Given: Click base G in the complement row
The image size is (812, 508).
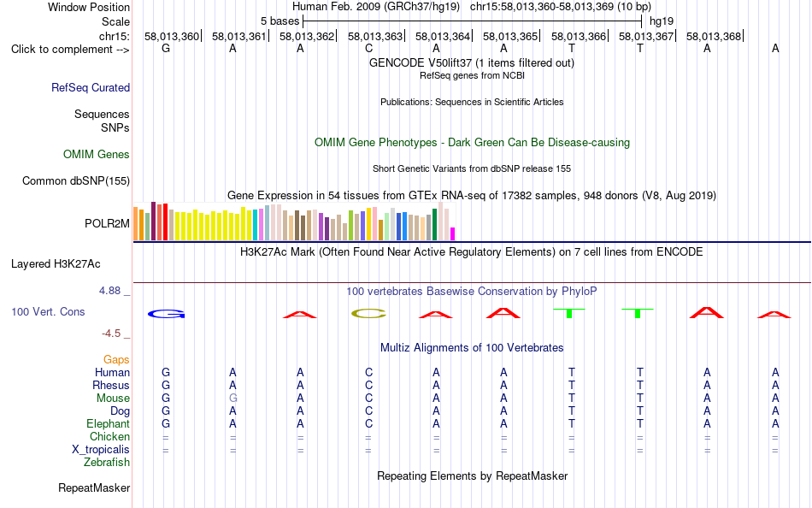Looking at the screenshot, I should pos(166,48).
